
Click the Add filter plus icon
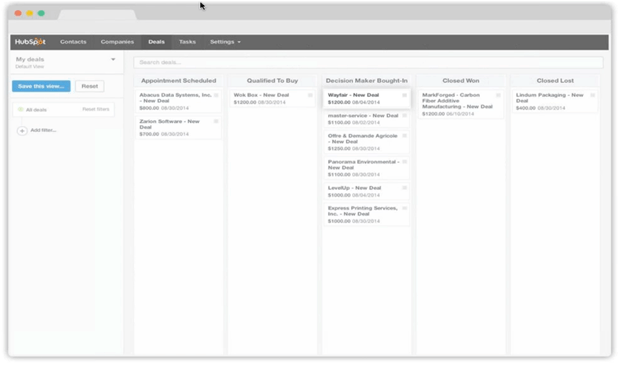(x=22, y=130)
